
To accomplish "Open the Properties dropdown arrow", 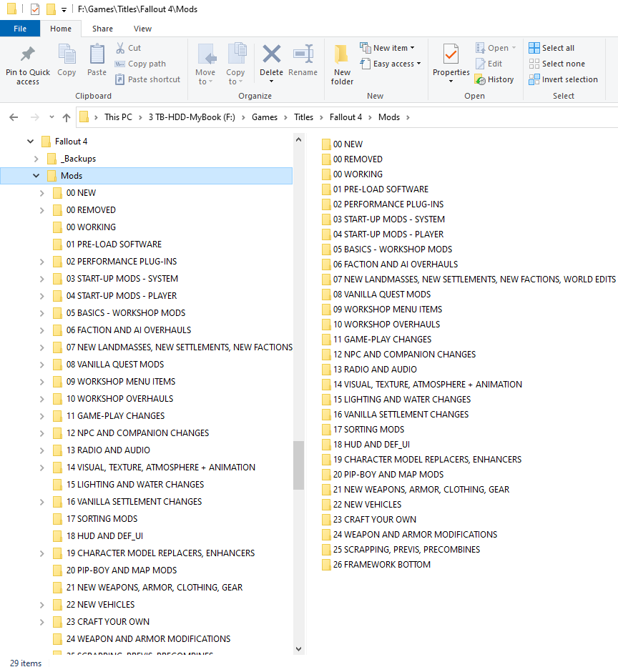I will point(451,81).
